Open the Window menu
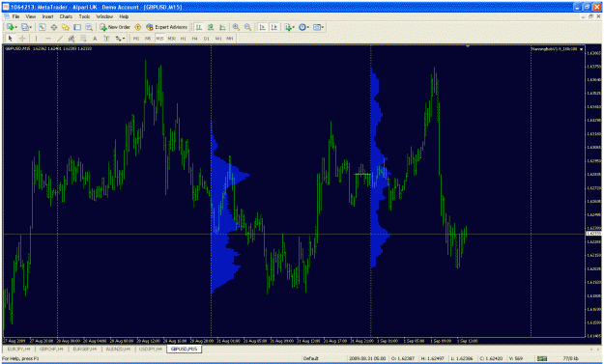The image size is (604, 364). point(104,16)
